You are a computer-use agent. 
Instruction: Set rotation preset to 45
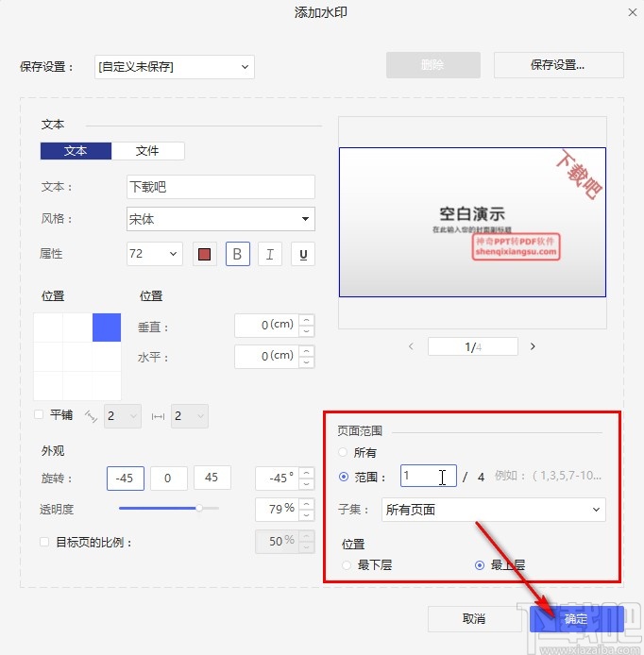[x=212, y=478]
